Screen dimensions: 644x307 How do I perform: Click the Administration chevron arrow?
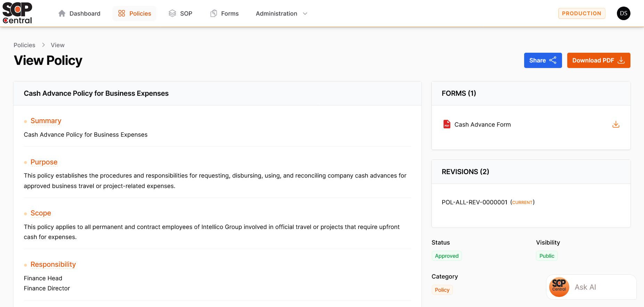tap(305, 14)
